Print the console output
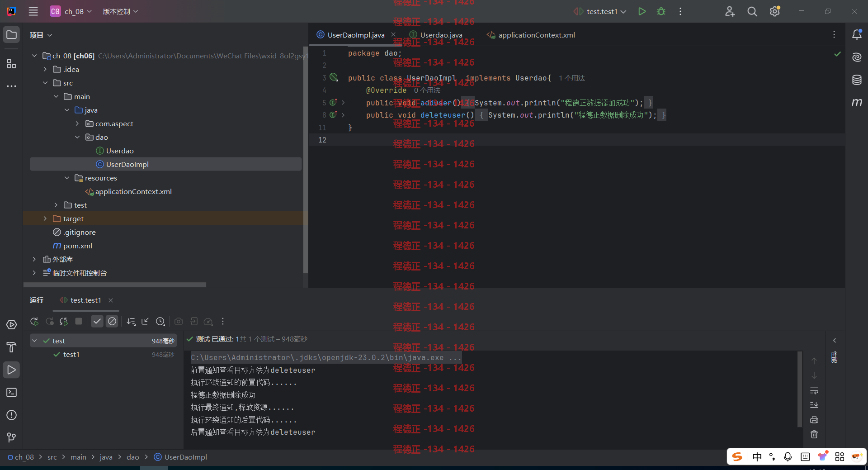This screenshot has height=470, width=868. [x=814, y=420]
